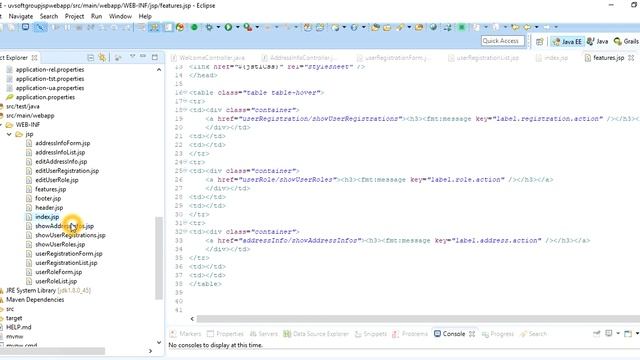
Task: Open the Search menu
Action: pos(49,16)
